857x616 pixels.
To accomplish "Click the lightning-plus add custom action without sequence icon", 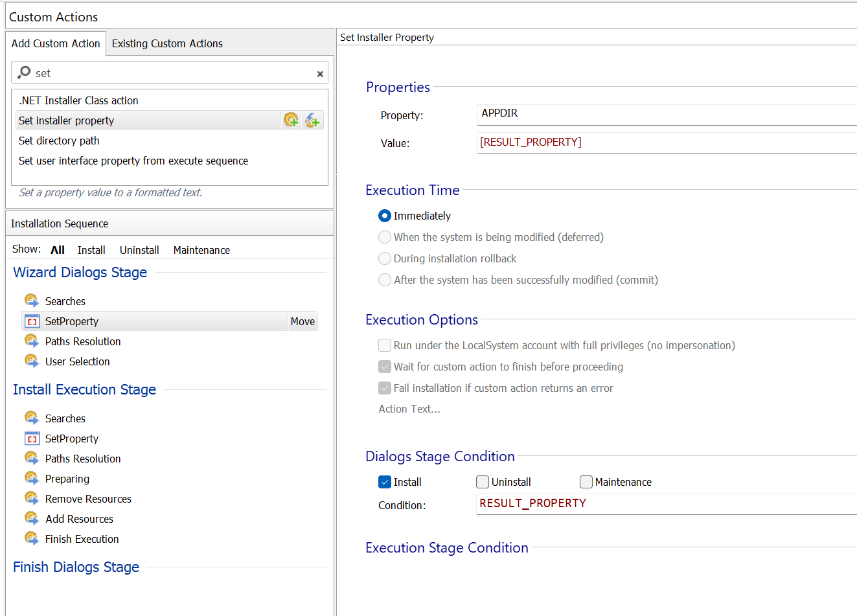I will 313,120.
